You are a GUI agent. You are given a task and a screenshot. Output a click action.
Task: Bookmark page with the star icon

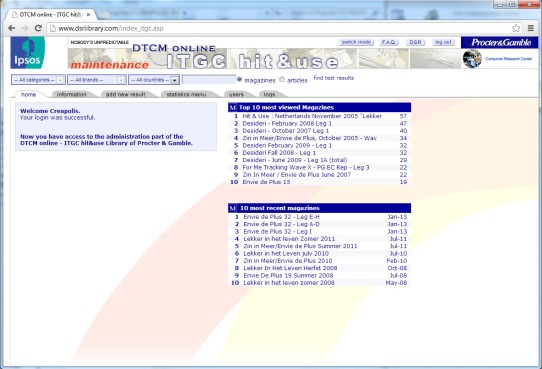(x=516, y=28)
